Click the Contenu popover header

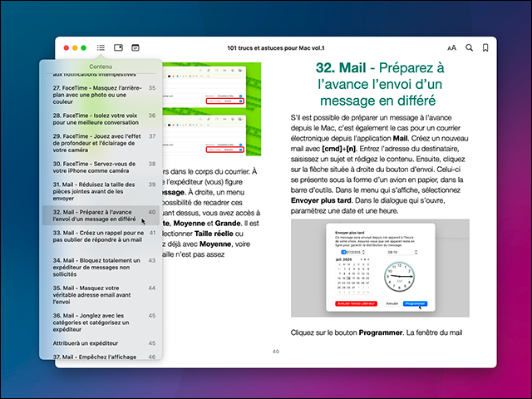[x=101, y=66]
